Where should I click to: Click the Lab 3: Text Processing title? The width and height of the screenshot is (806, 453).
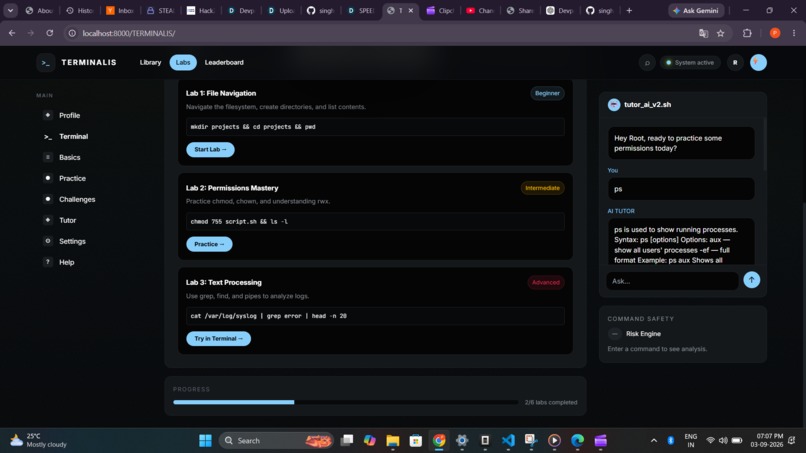pos(224,283)
